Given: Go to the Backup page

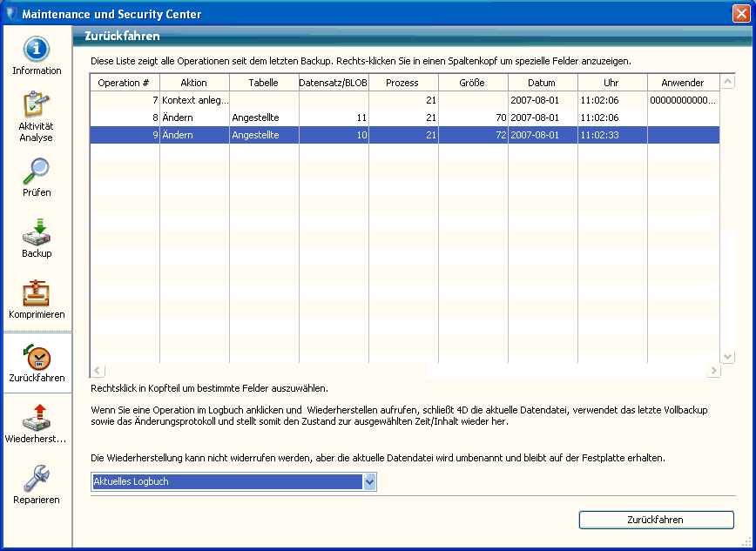Looking at the screenshot, I should pyautogui.click(x=37, y=237).
